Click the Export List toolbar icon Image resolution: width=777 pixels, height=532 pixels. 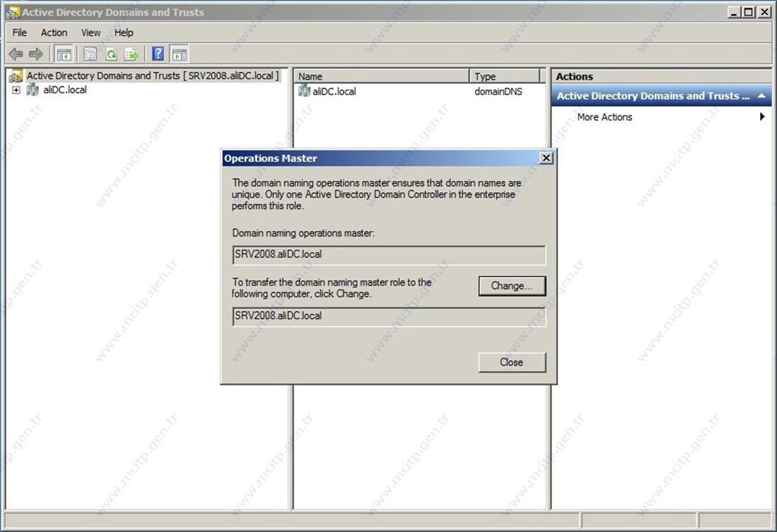pos(132,54)
